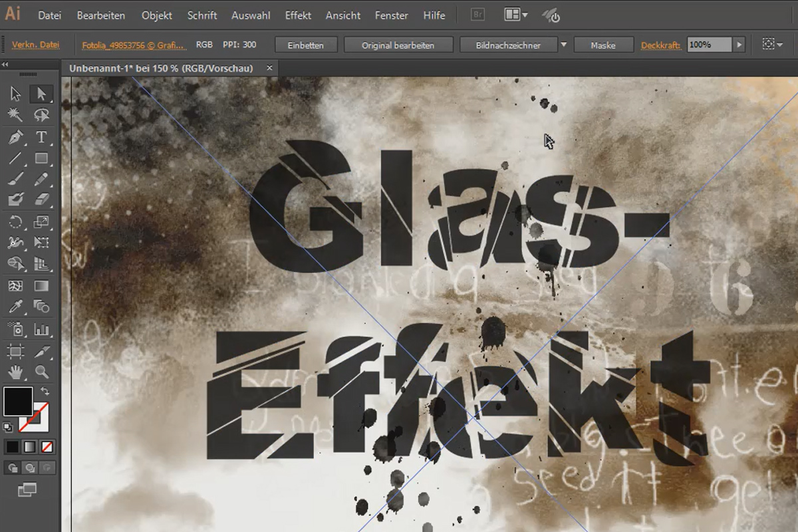Activate the Scale tool
The height and width of the screenshot is (532, 798).
(x=41, y=222)
